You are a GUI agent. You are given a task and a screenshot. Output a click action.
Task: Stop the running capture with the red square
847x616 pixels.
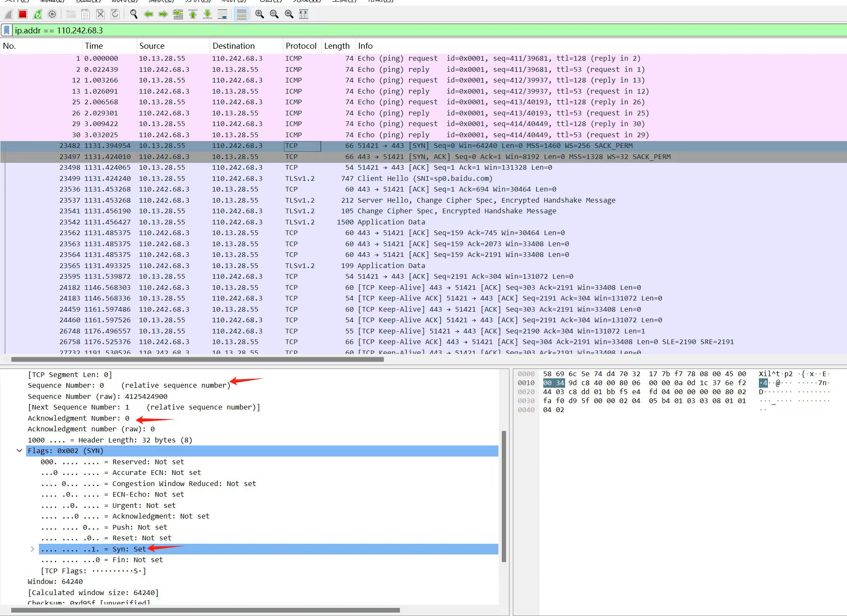point(23,15)
